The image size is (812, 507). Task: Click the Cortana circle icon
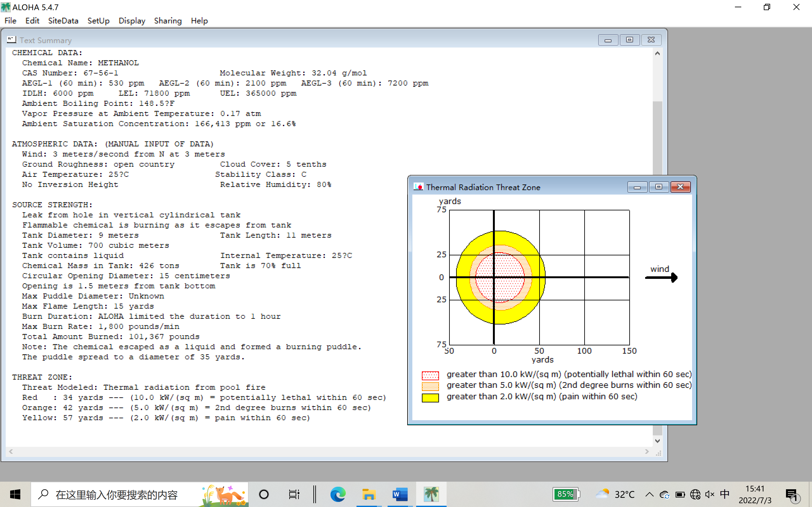pos(264,494)
